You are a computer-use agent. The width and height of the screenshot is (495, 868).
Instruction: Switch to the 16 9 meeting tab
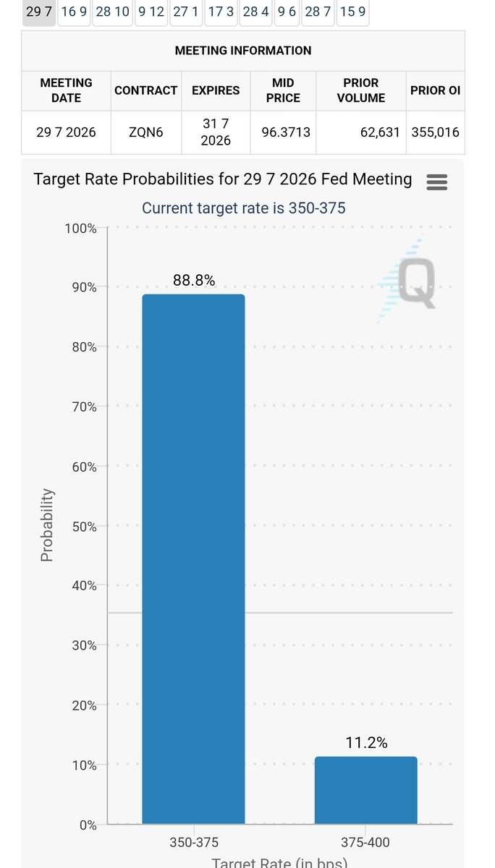point(74,12)
